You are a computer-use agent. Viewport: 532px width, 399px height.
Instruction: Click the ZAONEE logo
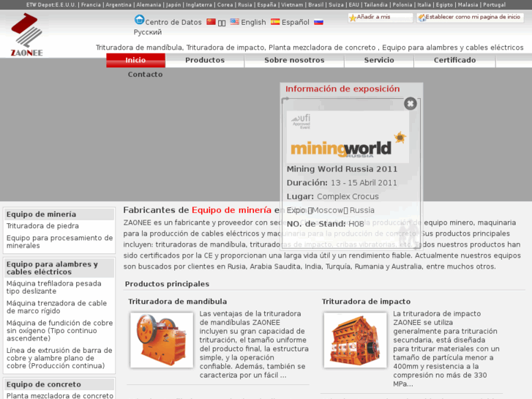coord(26,34)
